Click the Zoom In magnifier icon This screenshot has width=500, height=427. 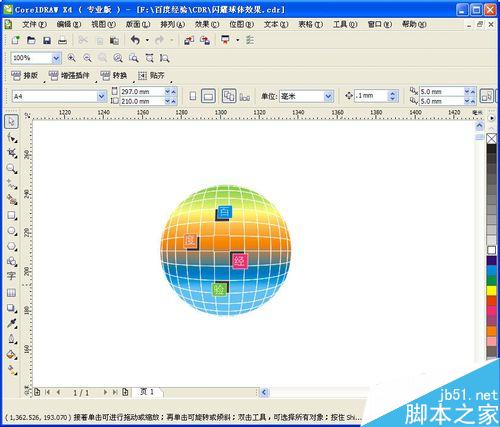71,58
